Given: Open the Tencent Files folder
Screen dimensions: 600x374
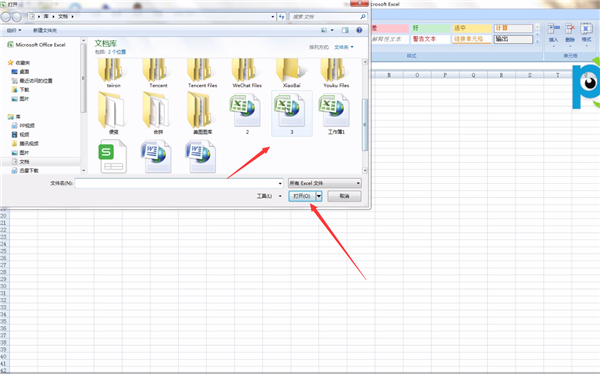Looking at the screenshot, I should [202, 73].
